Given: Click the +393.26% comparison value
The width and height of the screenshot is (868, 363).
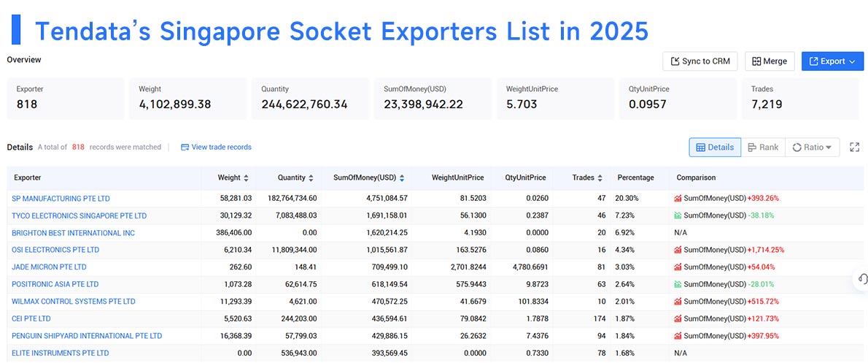Looking at the screenshot, I should [763, 199].
